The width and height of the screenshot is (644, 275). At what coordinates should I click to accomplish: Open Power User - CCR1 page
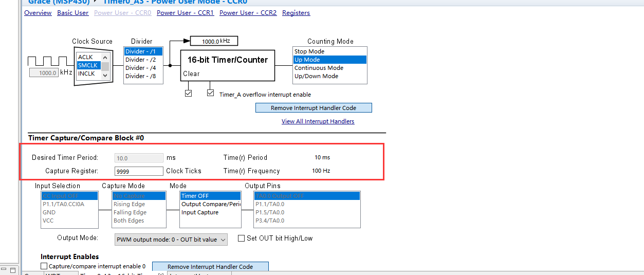click(x=185, y=13)
